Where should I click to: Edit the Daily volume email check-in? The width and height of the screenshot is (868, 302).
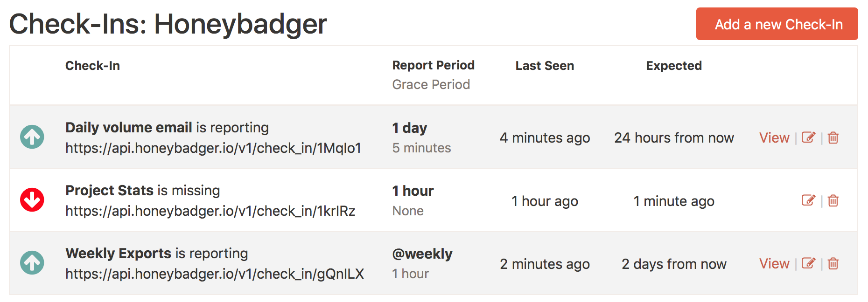[x=809, y=137]
